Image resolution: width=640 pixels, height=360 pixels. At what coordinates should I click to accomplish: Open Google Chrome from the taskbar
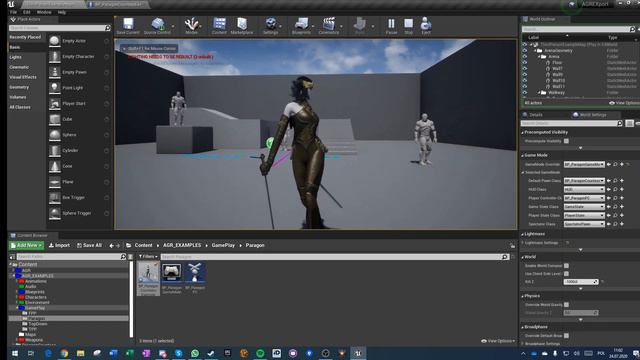pos(64,353)
